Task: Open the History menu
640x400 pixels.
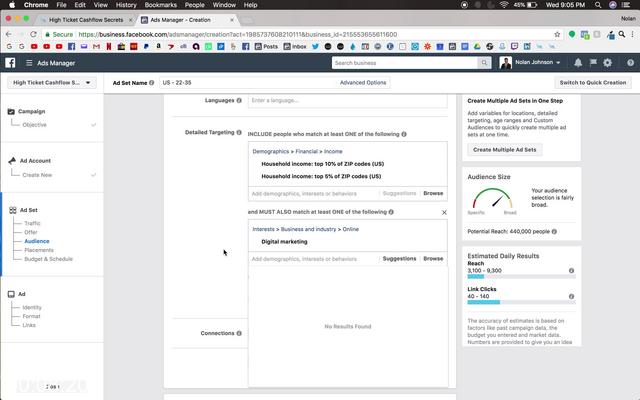Action: [x=126, y=5]
